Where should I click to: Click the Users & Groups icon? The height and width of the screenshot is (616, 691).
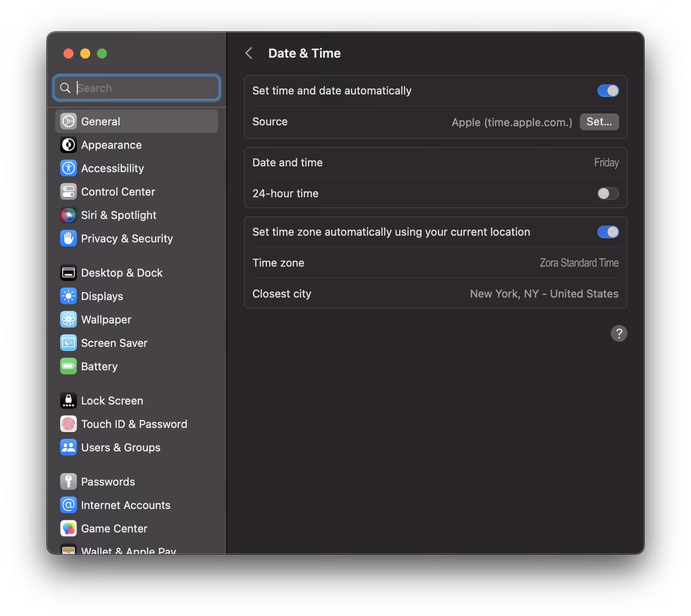pos(69,447)
